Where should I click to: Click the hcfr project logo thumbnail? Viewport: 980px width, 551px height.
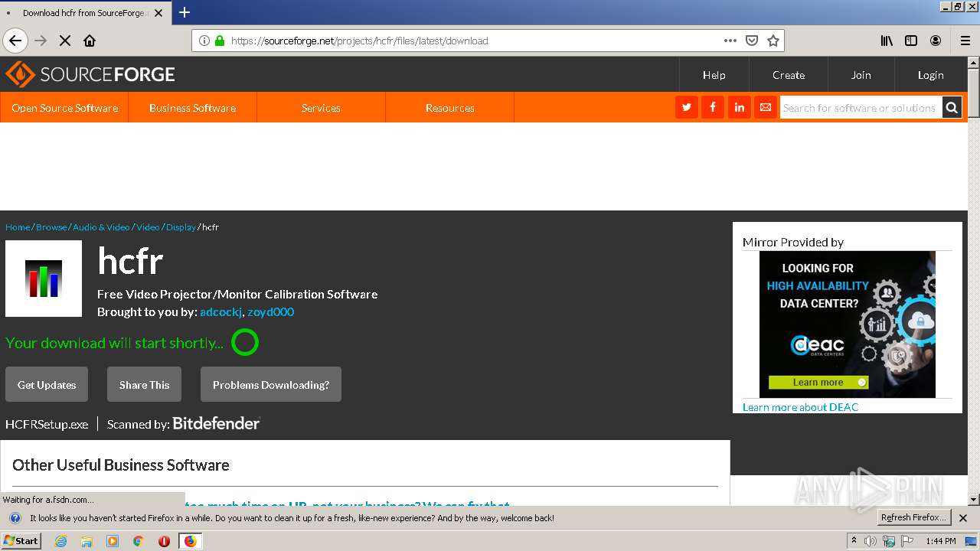44,279
